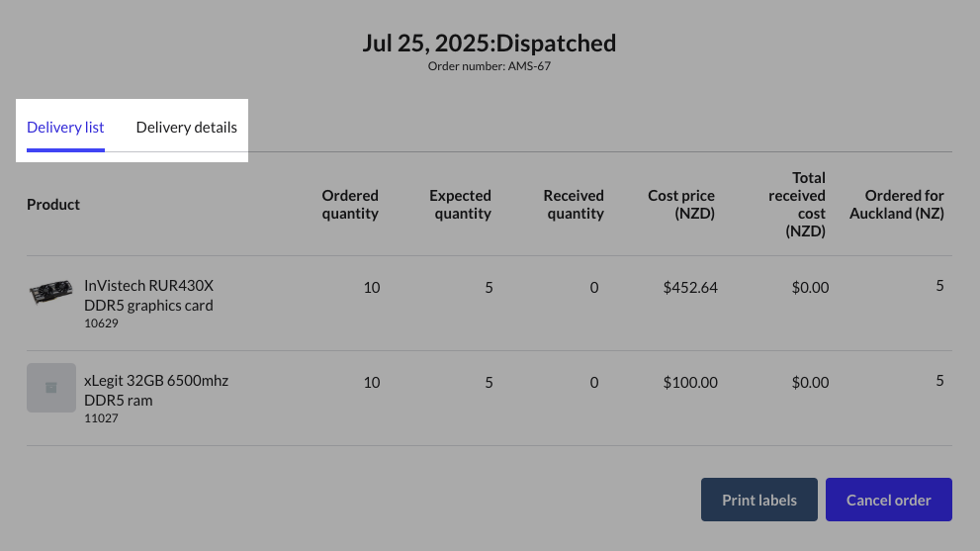The height and width of the screenshot is (551, 980).
Task: Click the Ordered quantity column header
Action: click(x=350, y=204)
